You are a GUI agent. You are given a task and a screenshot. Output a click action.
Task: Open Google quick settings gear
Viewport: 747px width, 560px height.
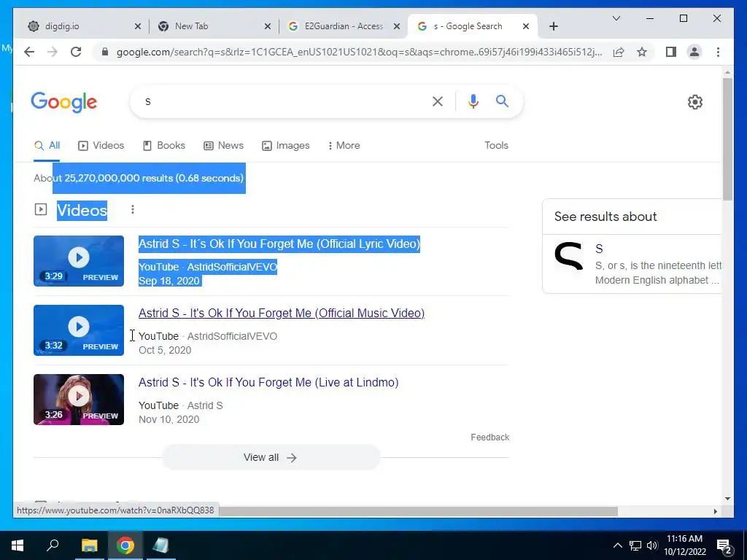pyautogui.click(x=695, y=102)
